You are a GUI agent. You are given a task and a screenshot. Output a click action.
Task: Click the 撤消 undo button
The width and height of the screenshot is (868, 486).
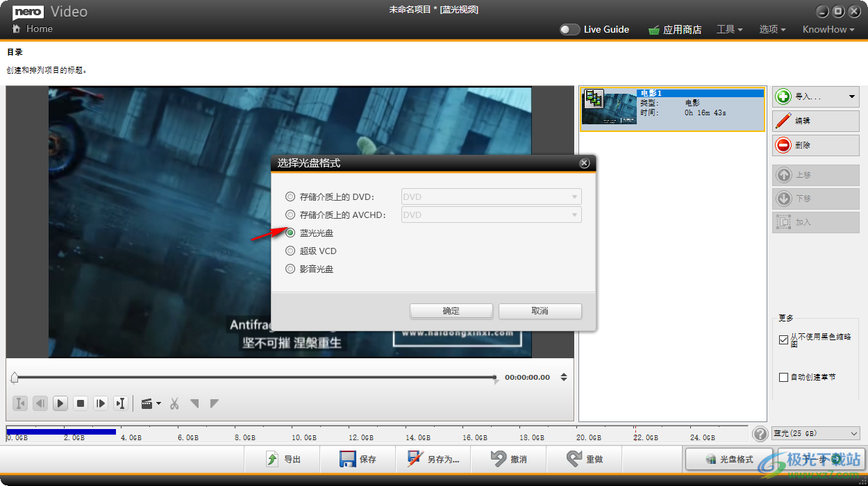click(x=509, y=459)
